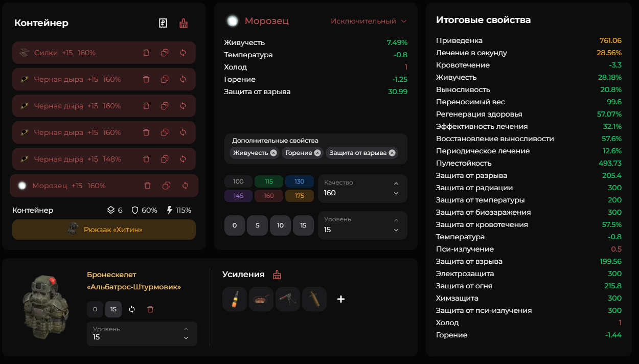The width and height of the screenshot is (639, 364).
Task: Open the Исключительный rarity dropdown
Action: pos(368,21)
